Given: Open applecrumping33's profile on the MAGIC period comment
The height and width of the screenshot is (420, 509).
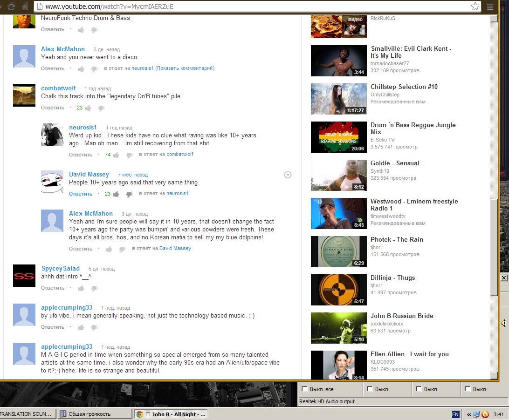Looking at the screenshot, I should click(x=67, y=347).
